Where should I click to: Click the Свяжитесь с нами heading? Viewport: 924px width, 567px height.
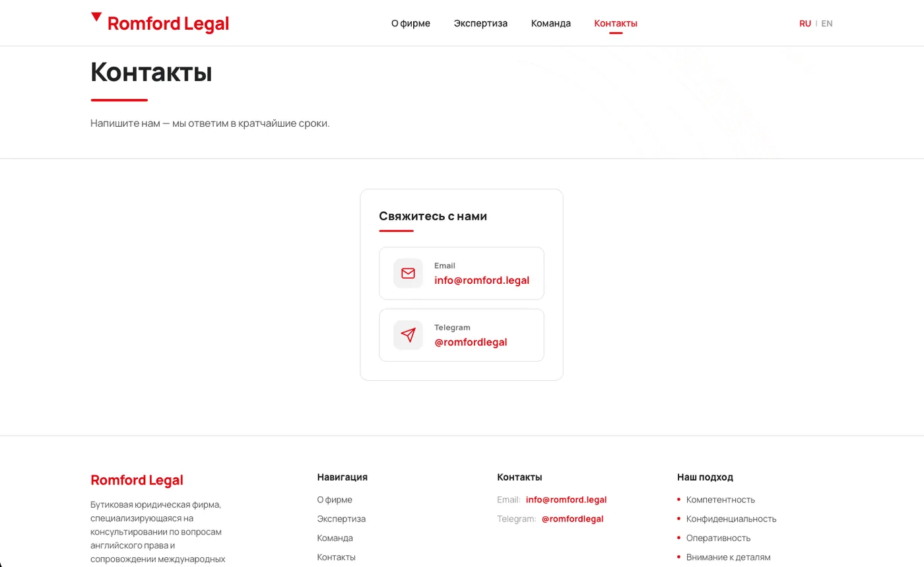point(433,216)
